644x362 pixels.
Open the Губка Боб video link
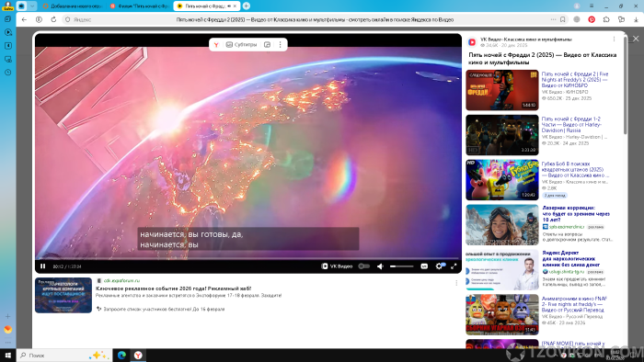(574, 169)
